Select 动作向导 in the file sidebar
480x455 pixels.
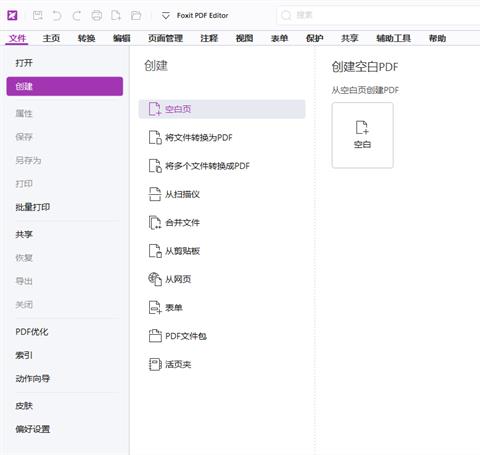tap(33, 379)
